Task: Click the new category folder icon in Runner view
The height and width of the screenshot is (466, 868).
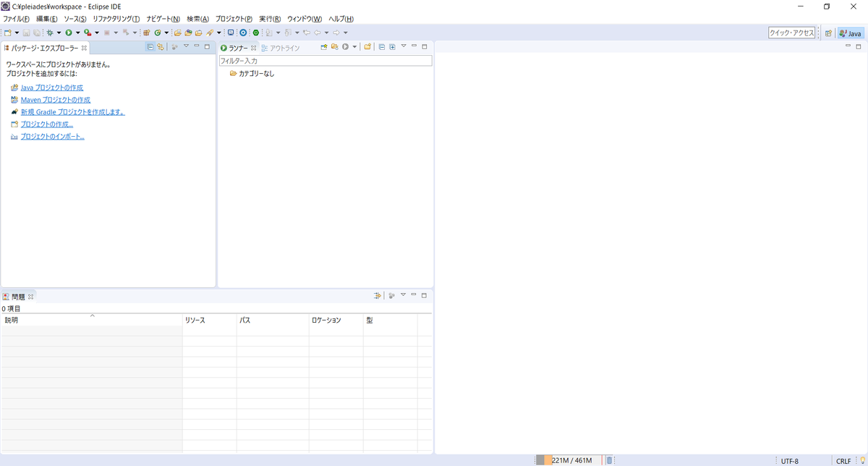Action: click(335, 47)
